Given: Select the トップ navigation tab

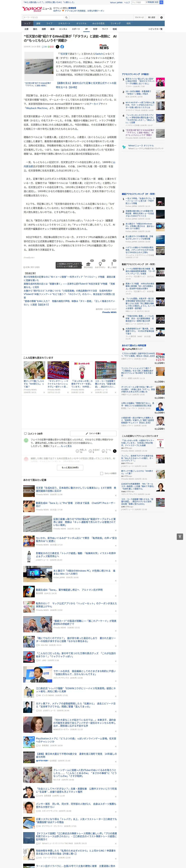Looking at the screenshot, I should [x=27, y=23].
